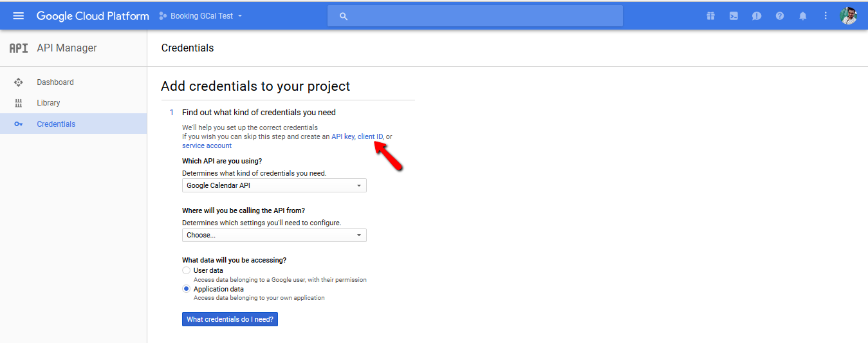Follow the client ID link

click(x=370, y=136)
